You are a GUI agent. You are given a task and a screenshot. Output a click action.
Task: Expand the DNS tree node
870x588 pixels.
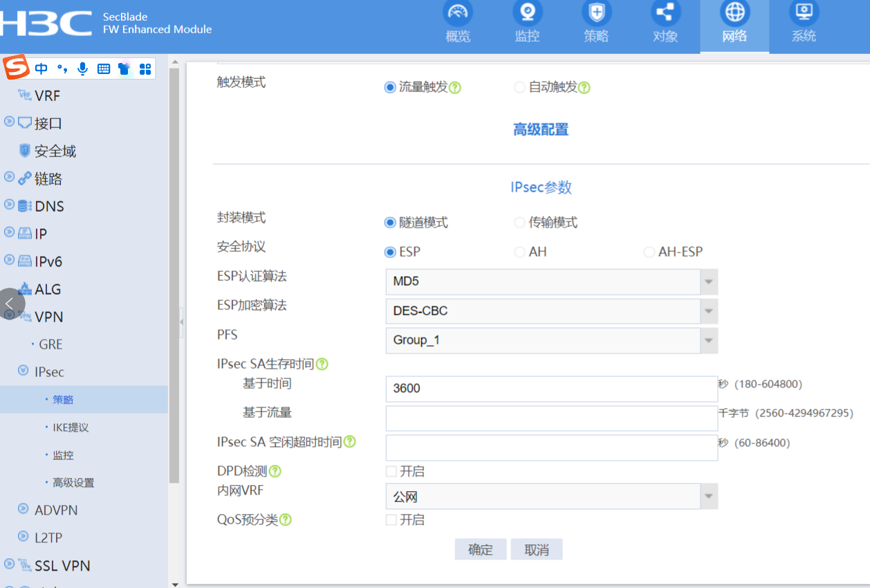point(9,204)
